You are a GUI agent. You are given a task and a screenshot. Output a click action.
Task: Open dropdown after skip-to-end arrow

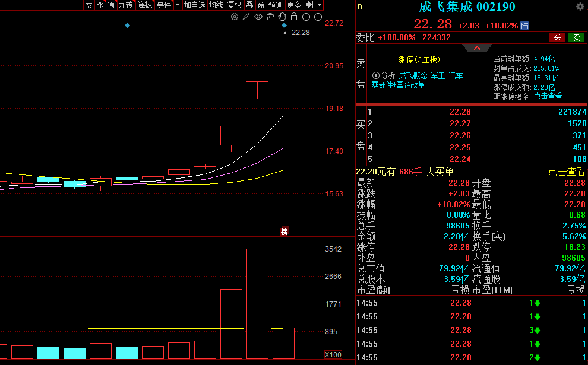coord(319,5)
